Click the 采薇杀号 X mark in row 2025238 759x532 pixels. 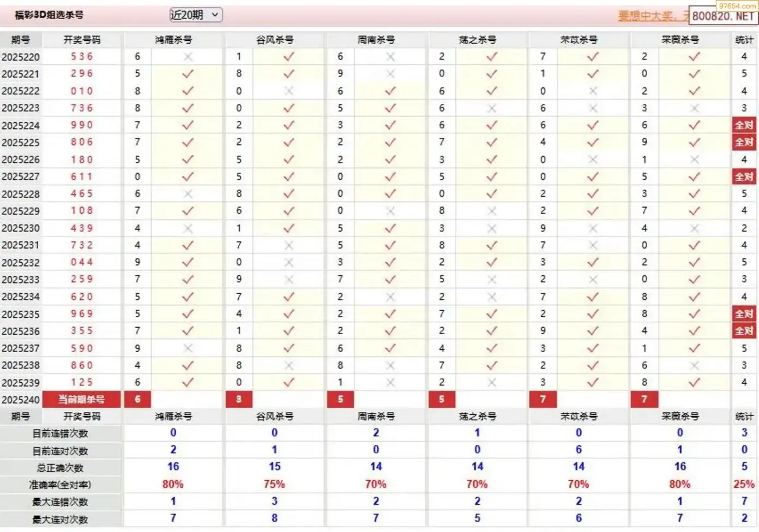(x=694, y=365)
